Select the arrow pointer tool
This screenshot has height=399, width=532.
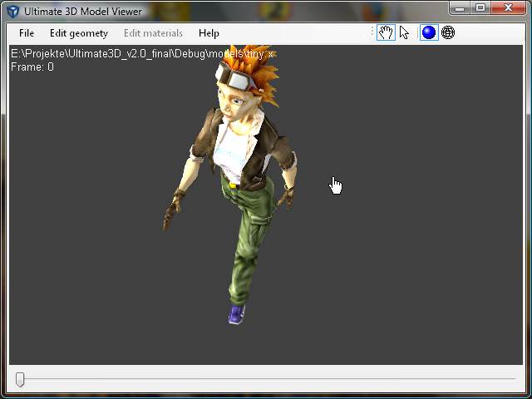[404, 33]
